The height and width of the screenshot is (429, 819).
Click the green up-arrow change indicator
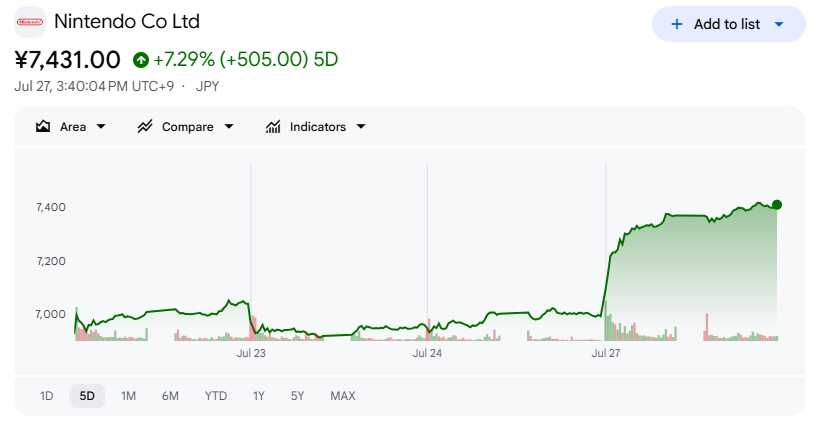[141, 60]
